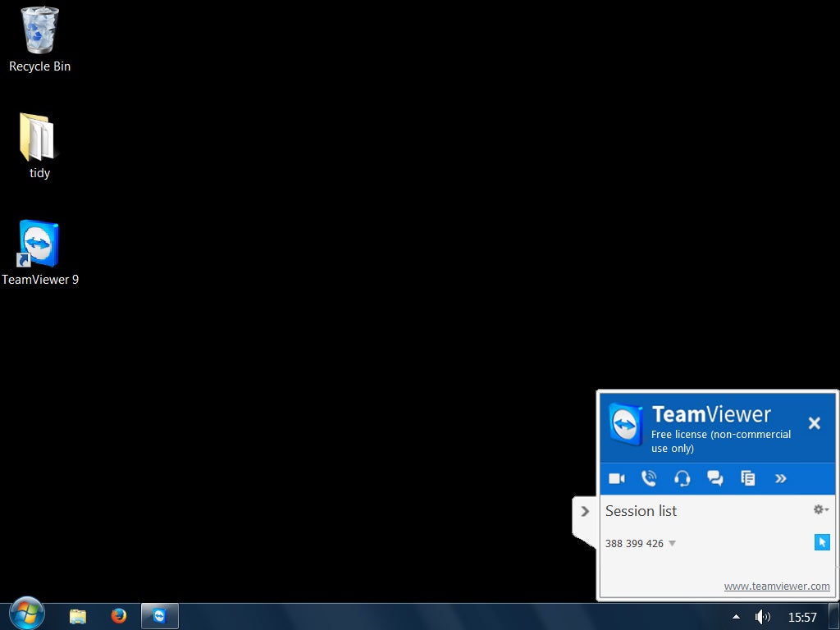The height and width of the screenshot is (630, 840).
Task: Open Session list gear settings dropdown
Action: (820, 509)
